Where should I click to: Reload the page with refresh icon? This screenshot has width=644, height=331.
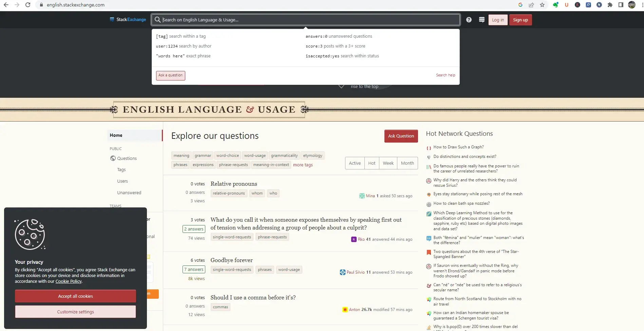click(28, 5)
